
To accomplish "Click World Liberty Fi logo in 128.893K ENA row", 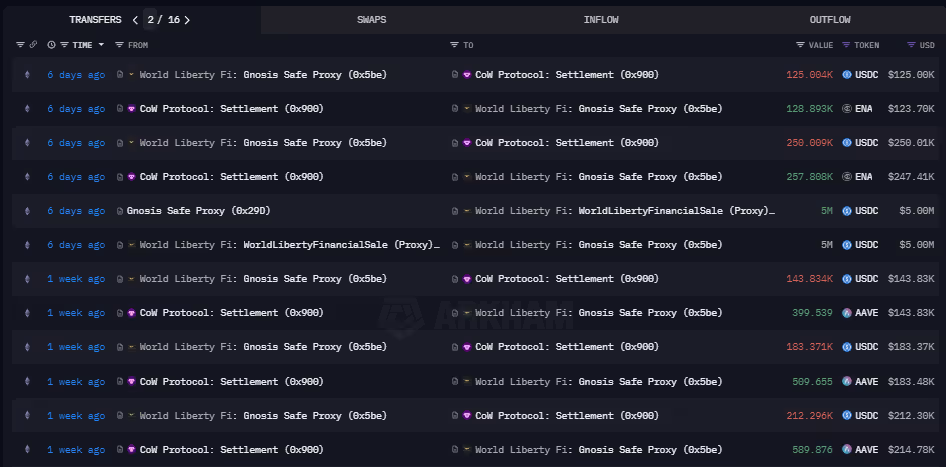I will [x=466, y=109].
